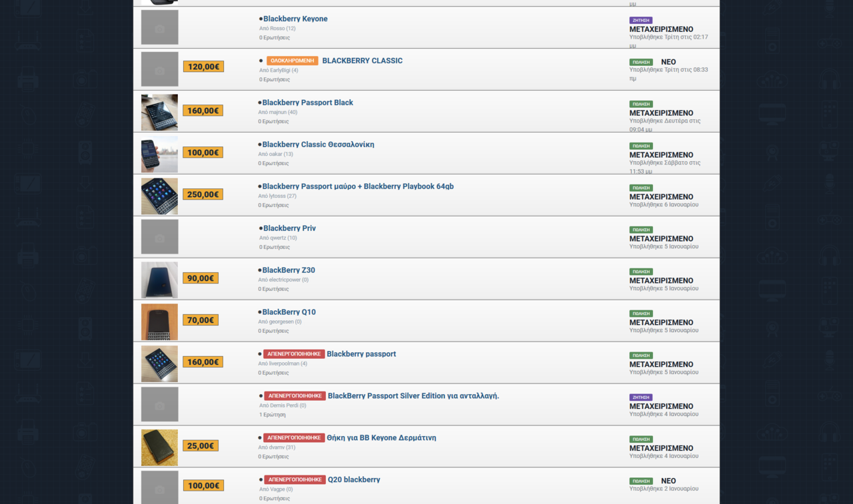Click the 90,00€ price tag
Image resolution: width=853 pixels, height=504 pixels.
[x=201, y=278]
